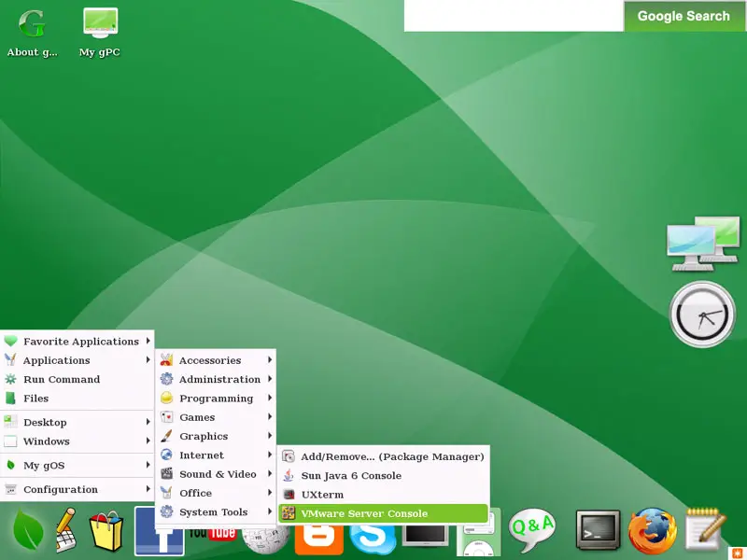Image resolution: width=747 pixels, height=560 pixels.
Task: Click the VMware Server Console icon
Action: pyautogui.click(x=289, y=512)
